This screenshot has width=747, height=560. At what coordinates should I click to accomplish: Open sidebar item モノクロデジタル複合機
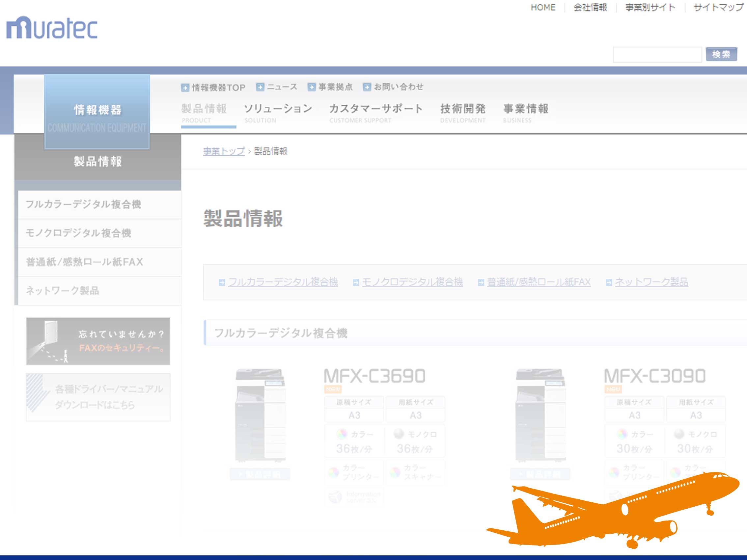pos(99,233)
